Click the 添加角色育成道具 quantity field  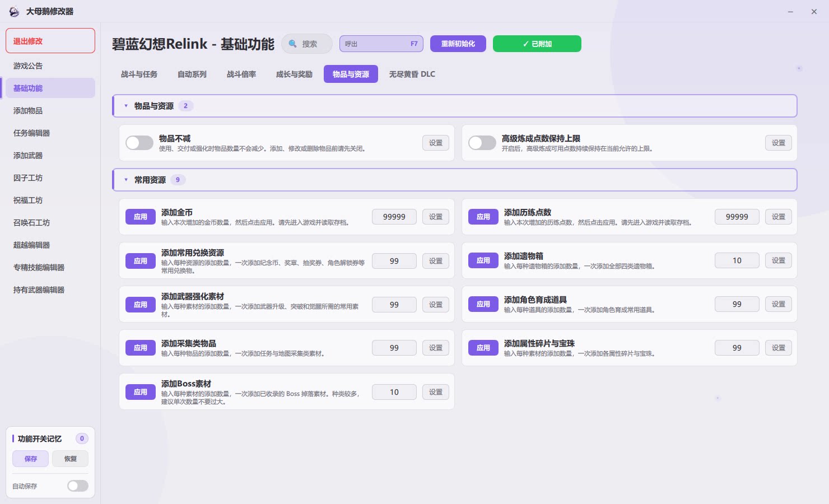click(737, 304)
